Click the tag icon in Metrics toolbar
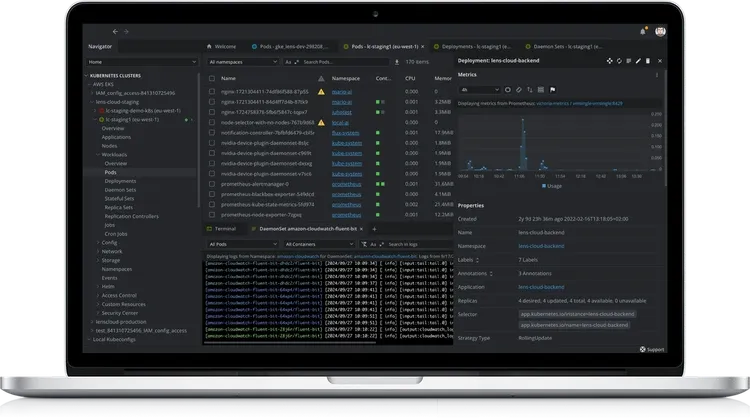This screenshot has width=750, height=418. click(x=518, y=89)
